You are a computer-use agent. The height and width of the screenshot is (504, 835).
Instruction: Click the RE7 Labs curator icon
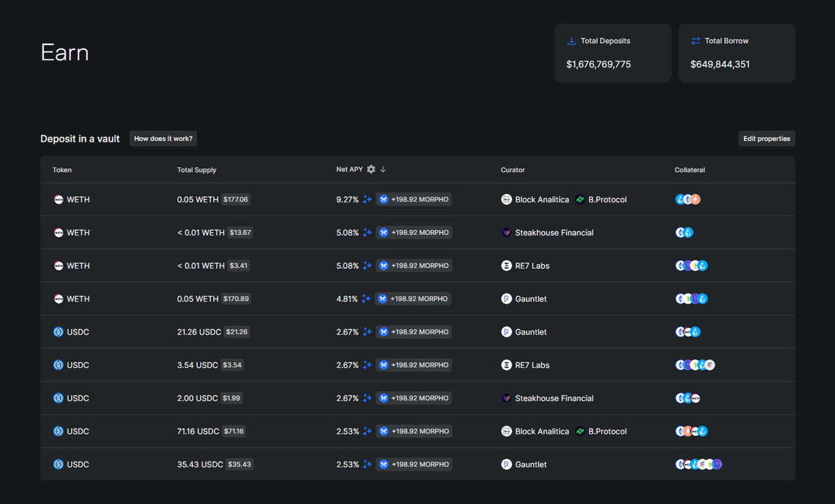coord(507,265)
